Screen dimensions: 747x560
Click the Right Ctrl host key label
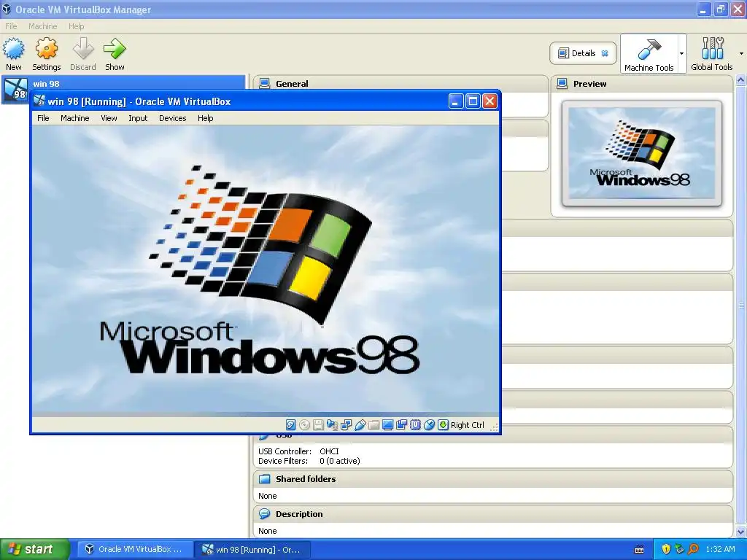click(x=468, y=425)
